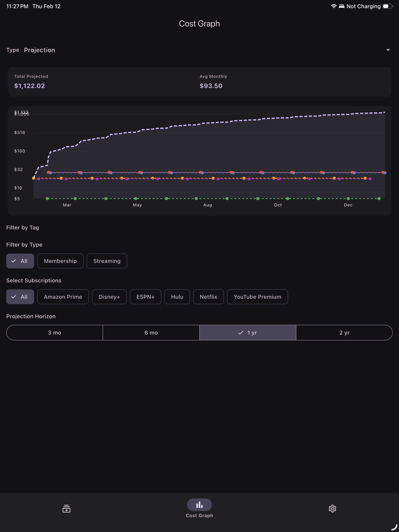
Task: Tap the $32 y-axis label
Action: pyautogui.click(x=19, y=170)
